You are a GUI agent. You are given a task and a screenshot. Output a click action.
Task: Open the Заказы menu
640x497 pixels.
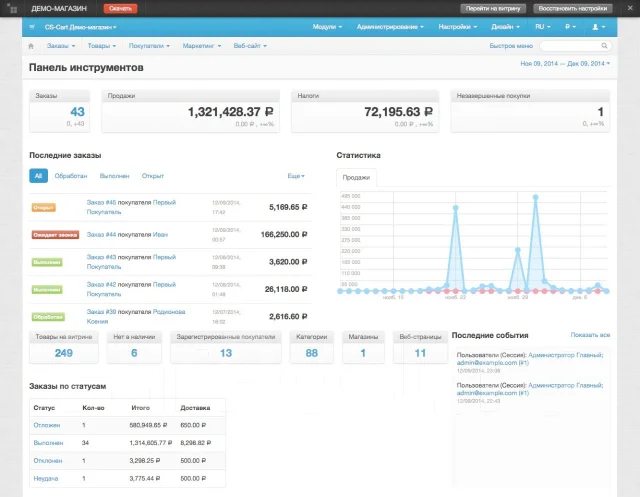[61, 46]
